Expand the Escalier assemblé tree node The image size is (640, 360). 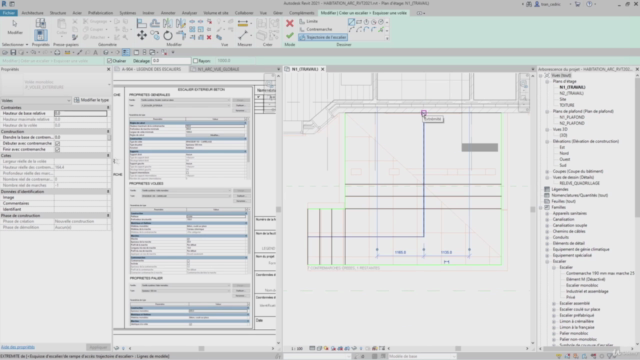(554, 303)
